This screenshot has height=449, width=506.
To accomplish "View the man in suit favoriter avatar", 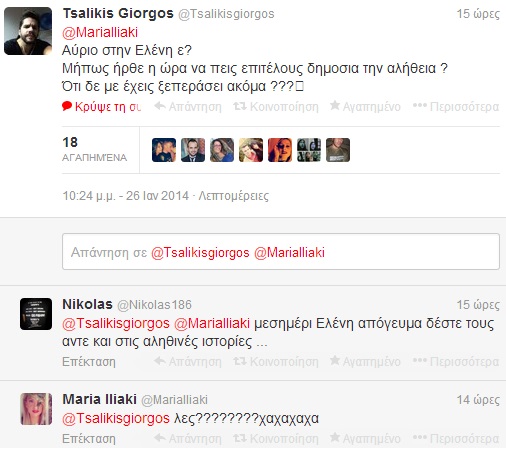I will pos(193,150).
